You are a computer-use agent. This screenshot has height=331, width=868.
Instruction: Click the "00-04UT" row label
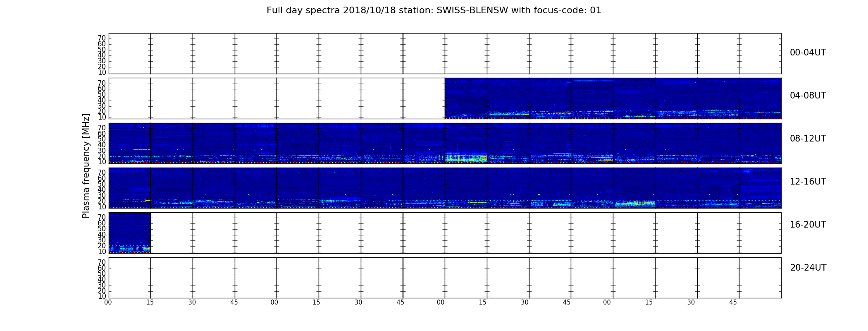pos(808,53)
